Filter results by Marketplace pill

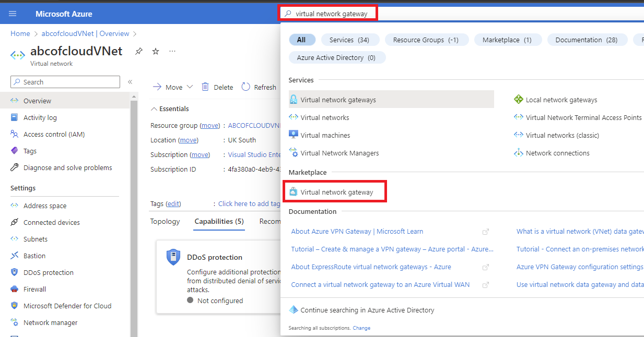pyautogui.click(x=507, y=40)
